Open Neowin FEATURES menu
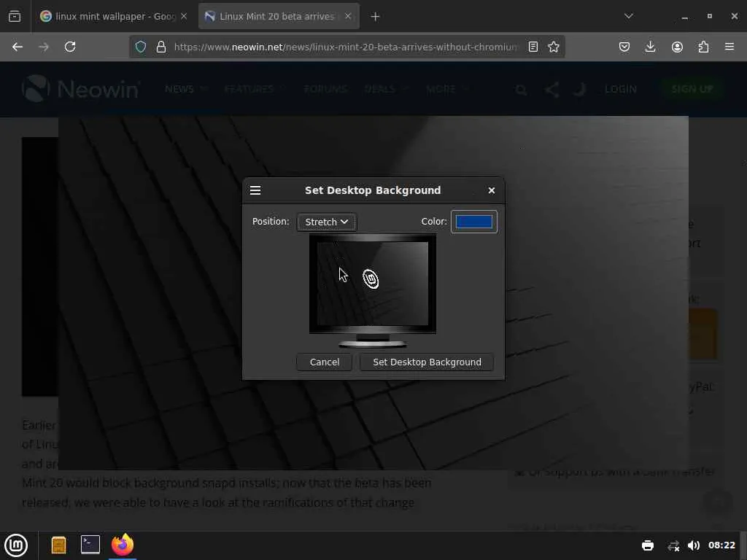The width and height of the screenshot is (747, 560). [255, 89]
